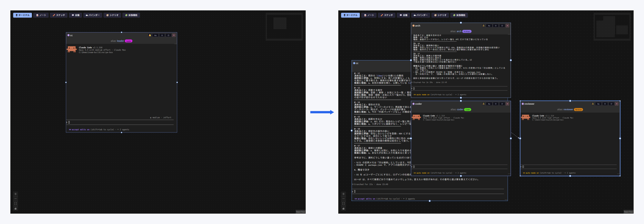Image resolution: width=644 pixels, height=224 pixels.
Task: Click the settings circle icon in arch window header
Action: tap(496, 26)
